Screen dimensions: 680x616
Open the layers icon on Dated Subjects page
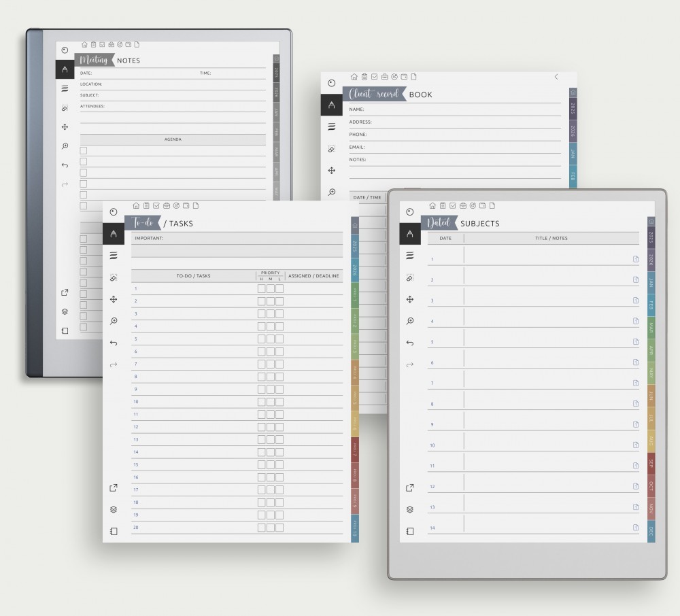coord(409,509)
